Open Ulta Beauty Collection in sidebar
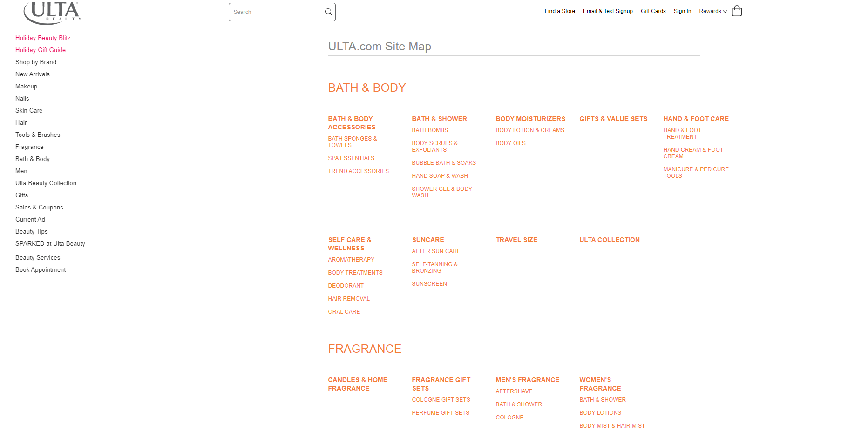The image size is (868, 431). tap(46, 183)
